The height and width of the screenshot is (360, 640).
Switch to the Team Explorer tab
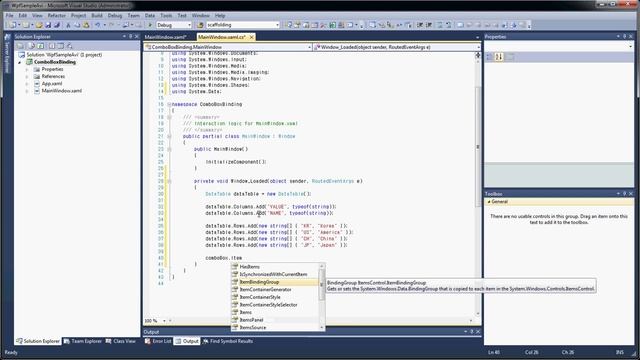[x=83, y=341]
